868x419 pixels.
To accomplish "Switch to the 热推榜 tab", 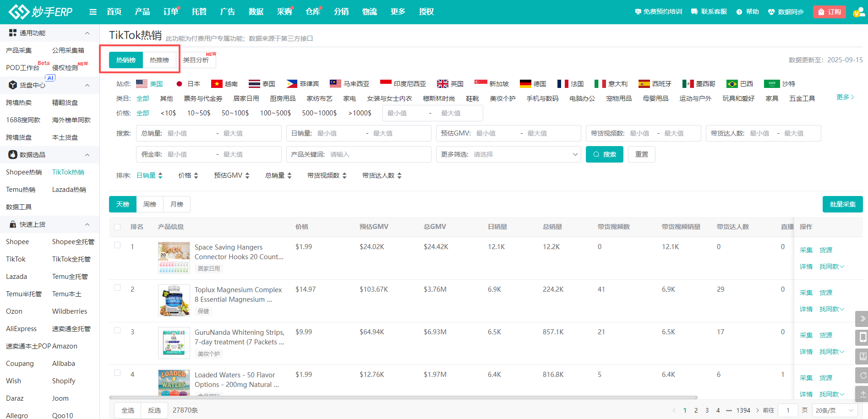I will point(159,60).
